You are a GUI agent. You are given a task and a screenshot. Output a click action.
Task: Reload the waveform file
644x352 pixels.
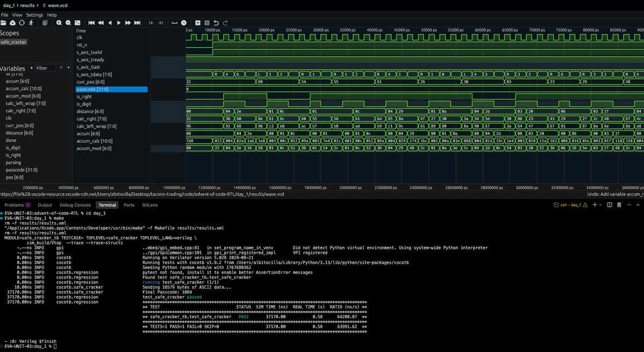(21, 23)
